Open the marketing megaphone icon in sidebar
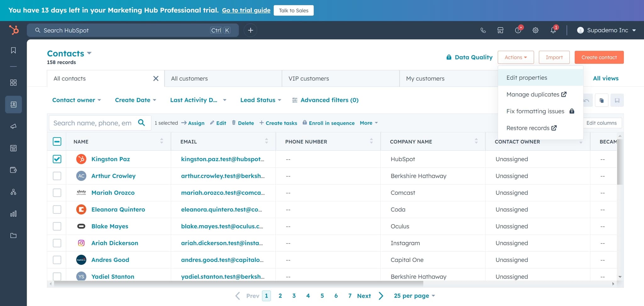This screenshot has width=644, height=306. (14, 126)
